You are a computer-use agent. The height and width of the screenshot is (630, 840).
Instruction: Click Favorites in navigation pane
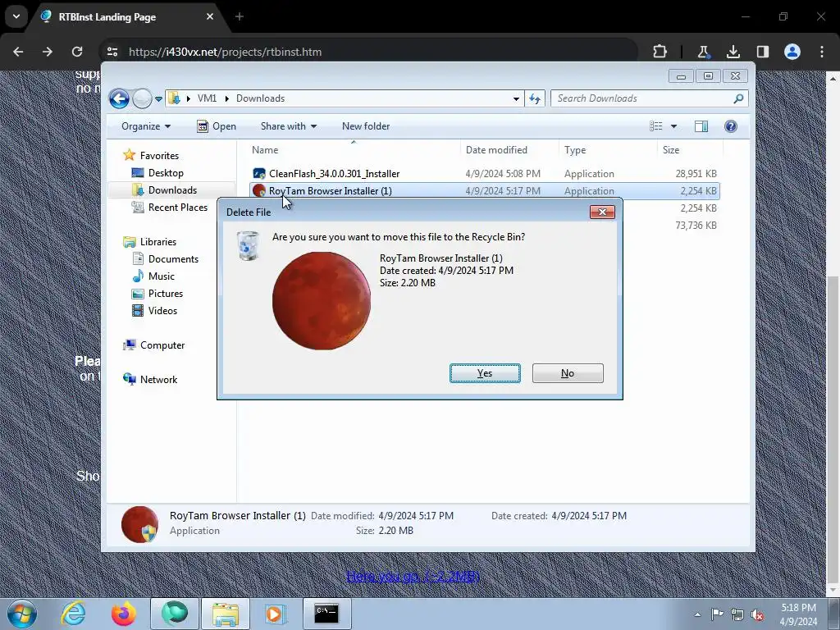tap(159, 155)
